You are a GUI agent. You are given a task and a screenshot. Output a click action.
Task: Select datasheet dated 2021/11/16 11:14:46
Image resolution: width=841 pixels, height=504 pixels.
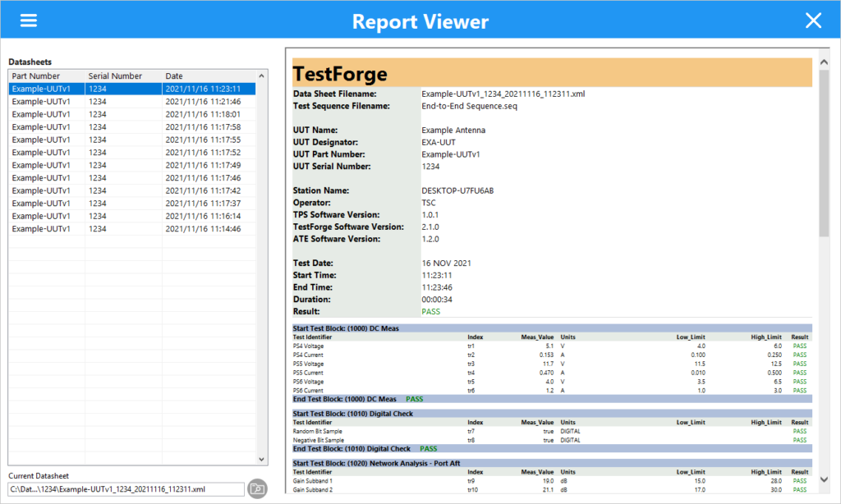(132, 229)
